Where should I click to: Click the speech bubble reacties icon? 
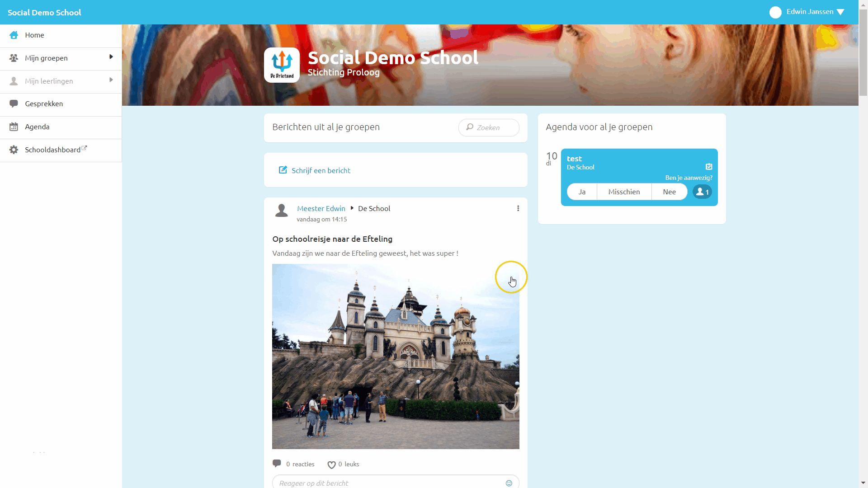coord(277,464)
